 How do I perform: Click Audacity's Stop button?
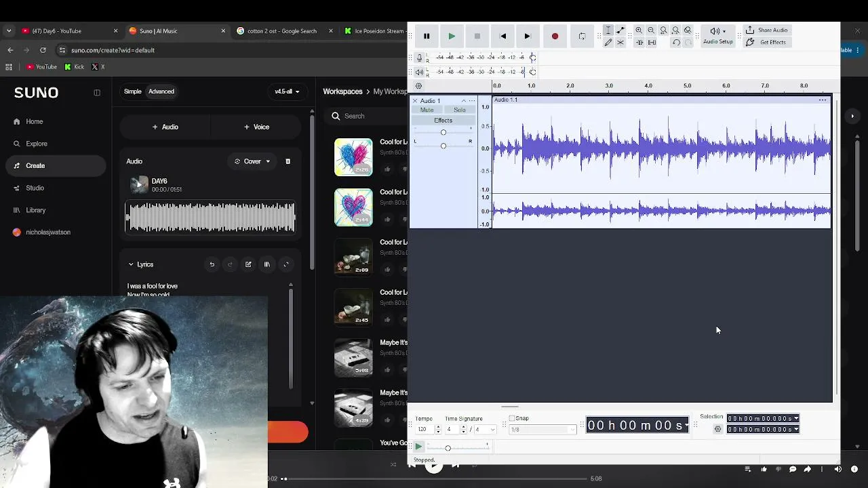point(477,37)
